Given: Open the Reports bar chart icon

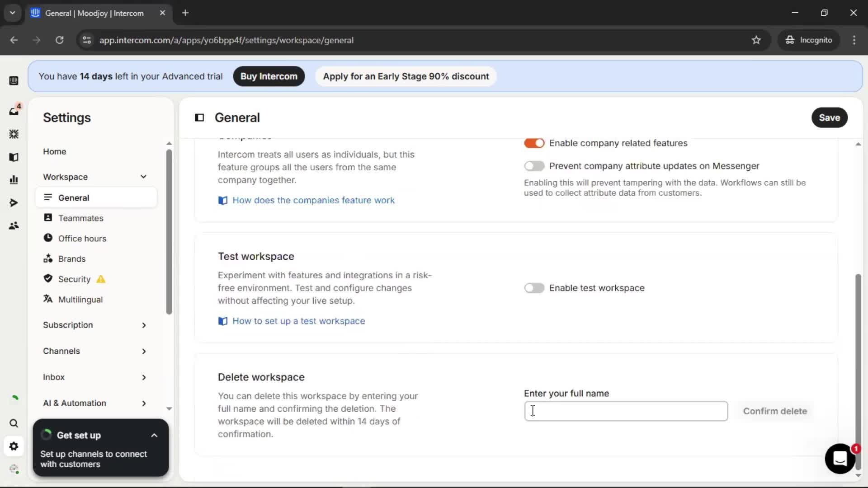Looking at the screenshot, I should coord(14,180).
